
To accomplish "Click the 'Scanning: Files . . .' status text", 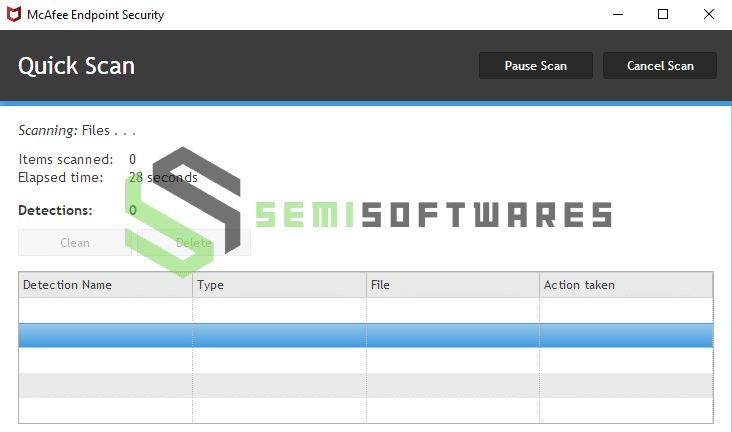I will click(x=77, y=130).
